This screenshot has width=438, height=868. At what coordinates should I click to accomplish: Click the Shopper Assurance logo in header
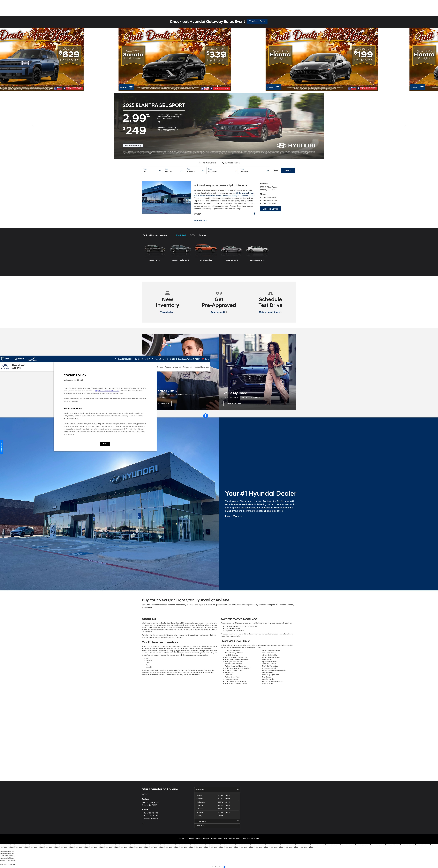(x=19, y=359)
